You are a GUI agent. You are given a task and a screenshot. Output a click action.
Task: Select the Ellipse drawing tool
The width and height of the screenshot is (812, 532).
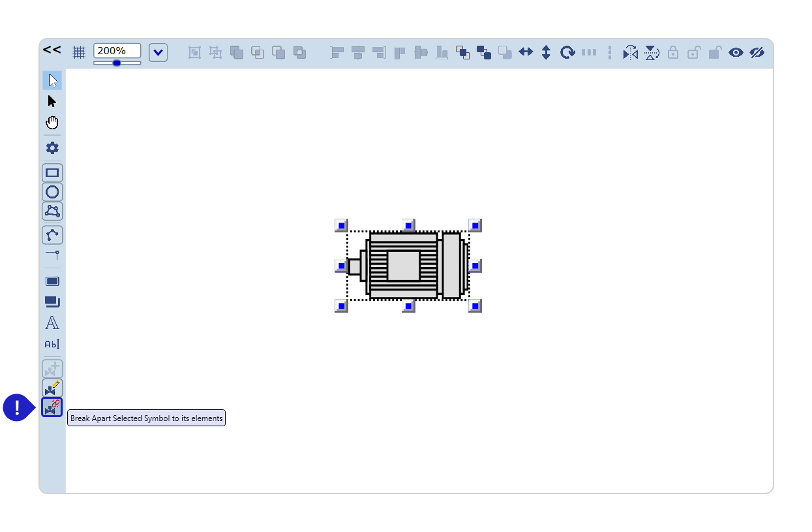pos(52,192)
